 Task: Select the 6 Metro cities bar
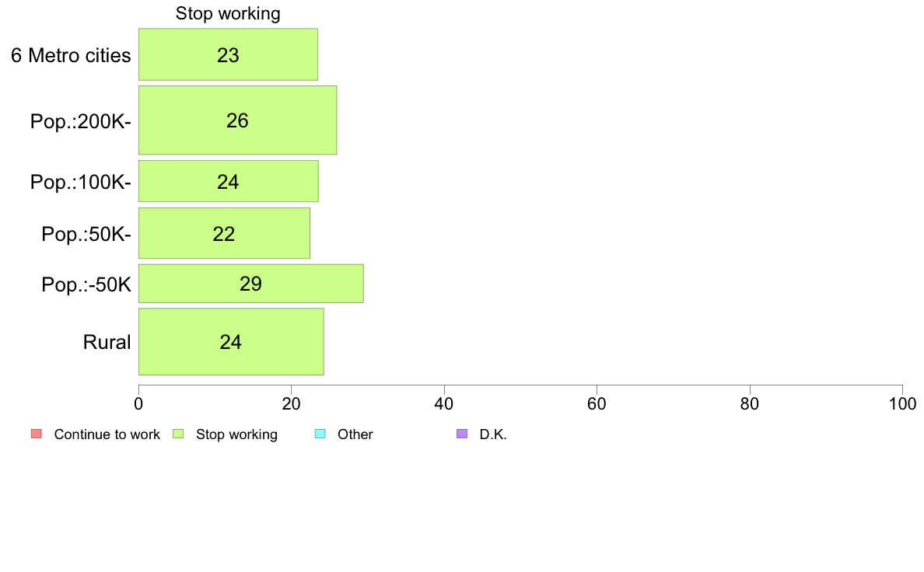click(228, 54)
